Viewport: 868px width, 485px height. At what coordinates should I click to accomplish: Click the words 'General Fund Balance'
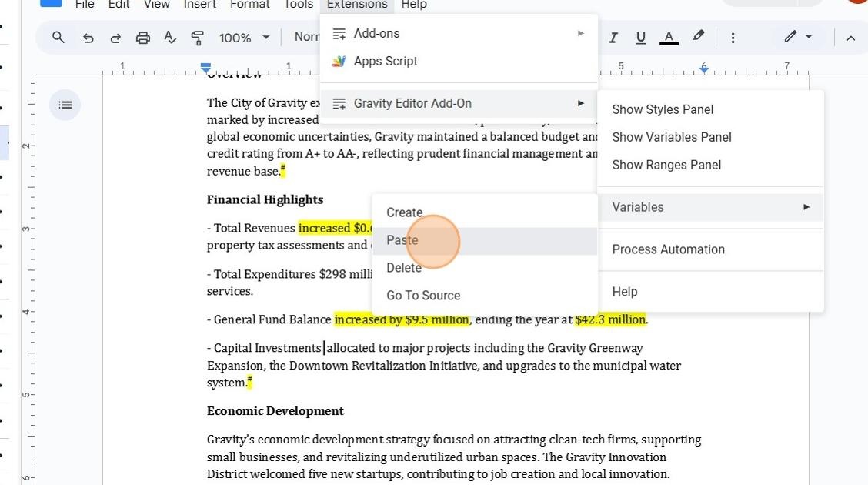point(272,319)
